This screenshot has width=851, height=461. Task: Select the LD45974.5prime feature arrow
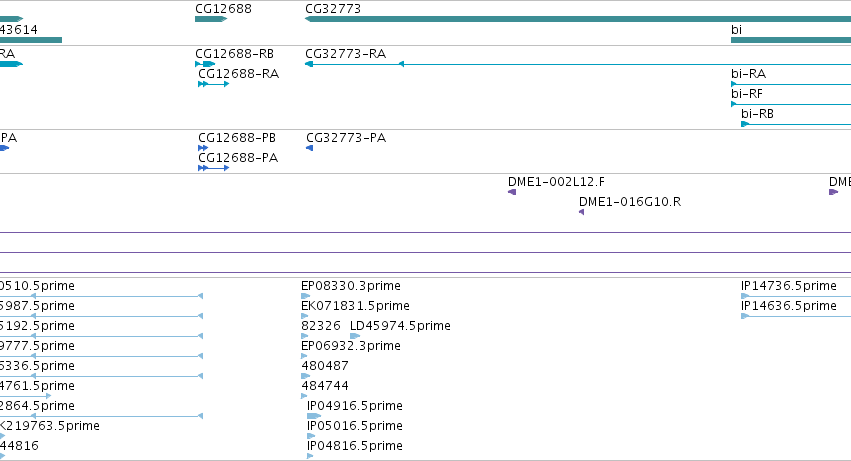click(355, 336)
